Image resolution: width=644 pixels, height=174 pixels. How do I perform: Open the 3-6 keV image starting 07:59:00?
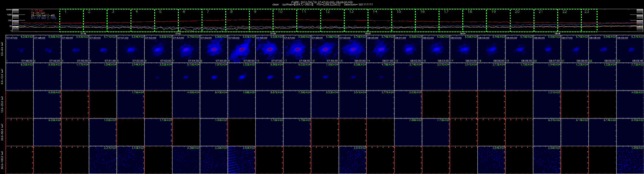click(x=353, y=49)
